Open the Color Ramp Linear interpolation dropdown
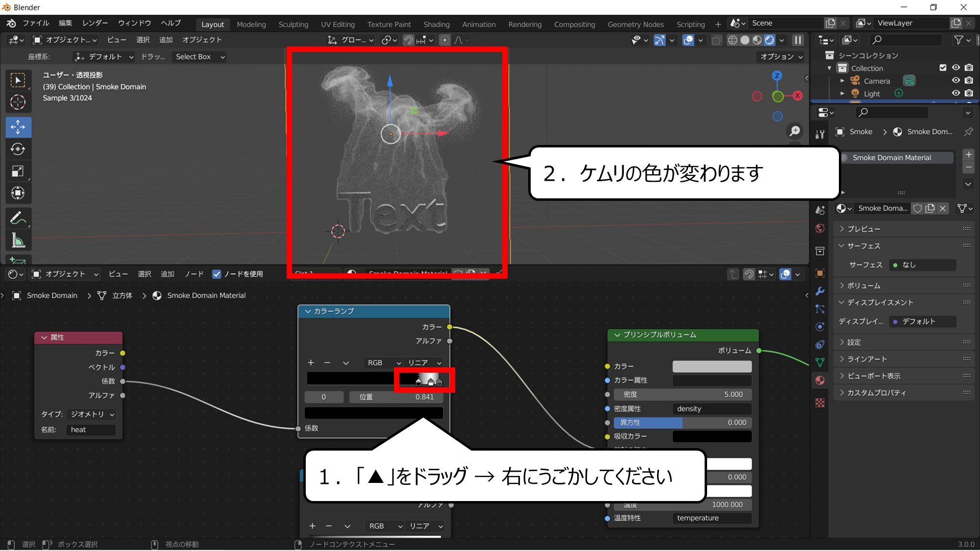The width and height of the screenshot is (980, 551). pos(424,363)
